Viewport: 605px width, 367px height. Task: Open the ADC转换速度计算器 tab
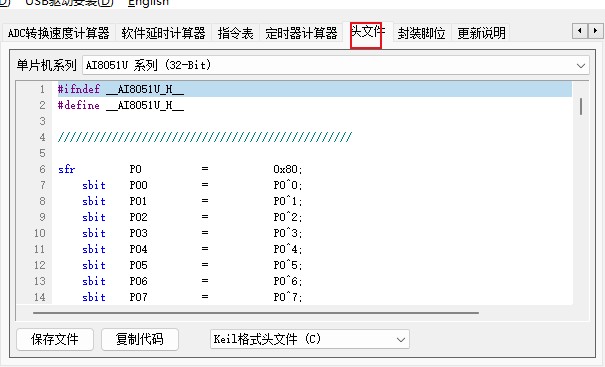click(x=59, y=33)
